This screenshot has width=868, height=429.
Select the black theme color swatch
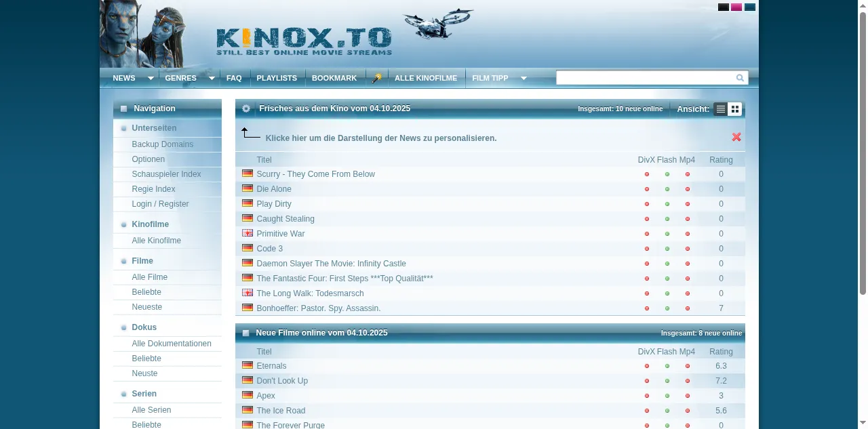coord(724,7)
